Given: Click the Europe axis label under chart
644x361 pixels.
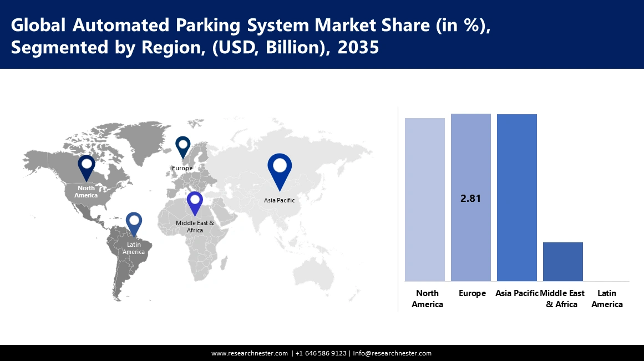Looking at the screenshot, I should (x=472, y=293).
